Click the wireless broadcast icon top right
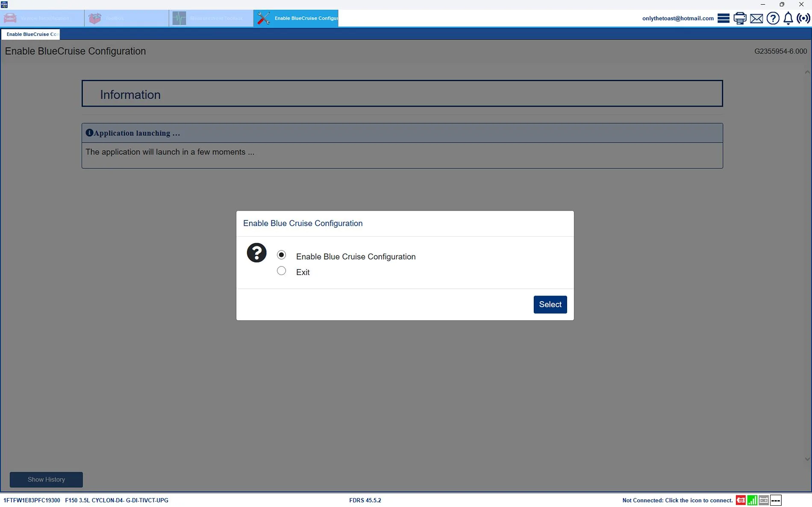The image size is (812, 507). point(804,18)
